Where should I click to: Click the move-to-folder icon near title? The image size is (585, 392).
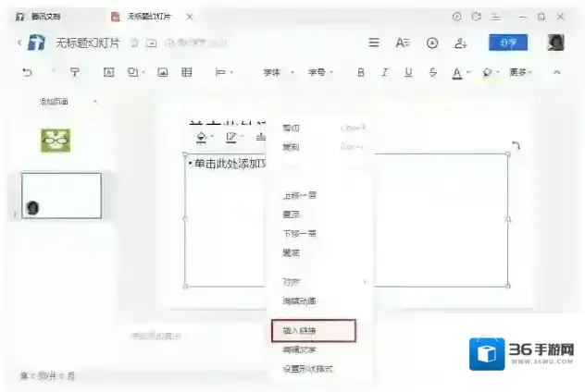coord(151,43)
